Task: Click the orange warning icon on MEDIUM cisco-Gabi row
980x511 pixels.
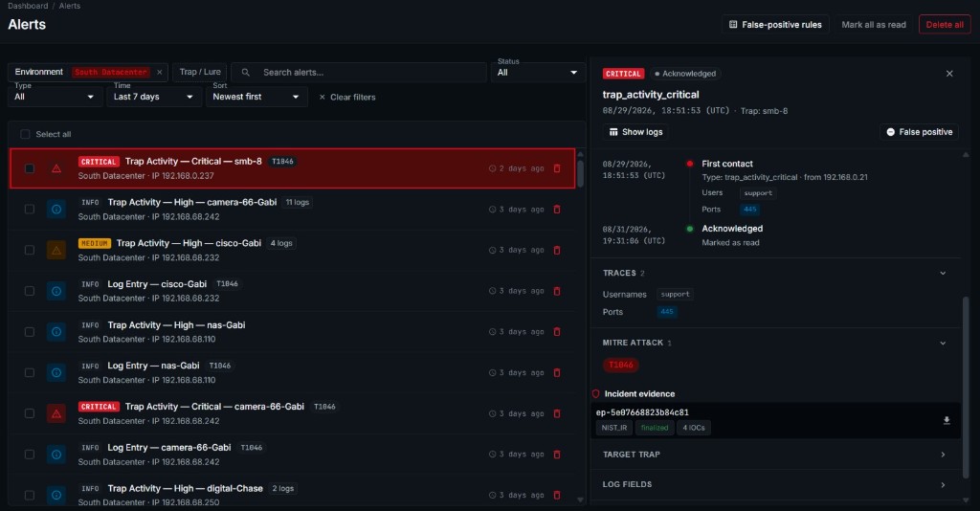Action: 56,250
